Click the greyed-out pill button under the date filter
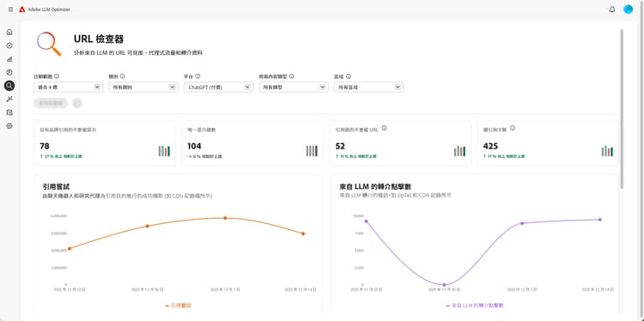The height and width of the screenshot is (321, 644). point(51,103)
